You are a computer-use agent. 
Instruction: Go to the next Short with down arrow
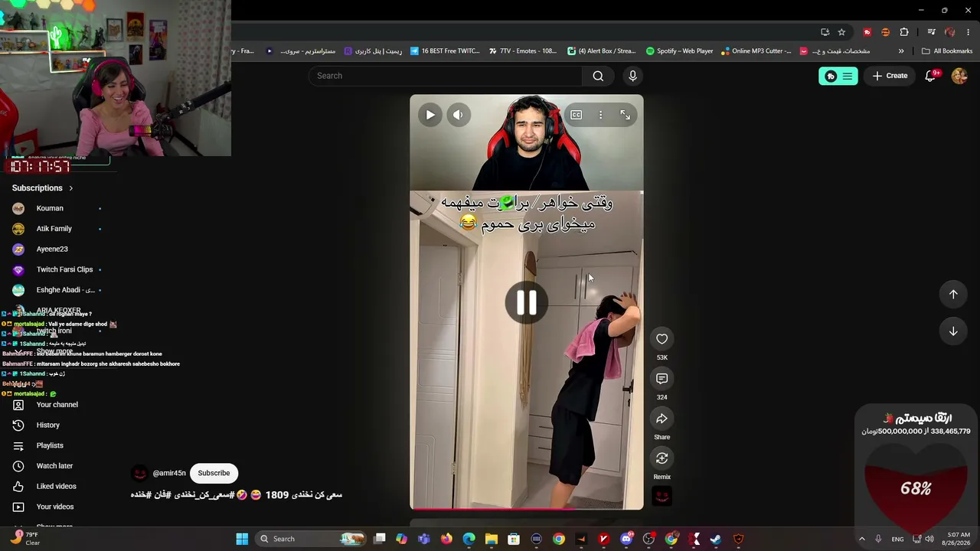953,331
